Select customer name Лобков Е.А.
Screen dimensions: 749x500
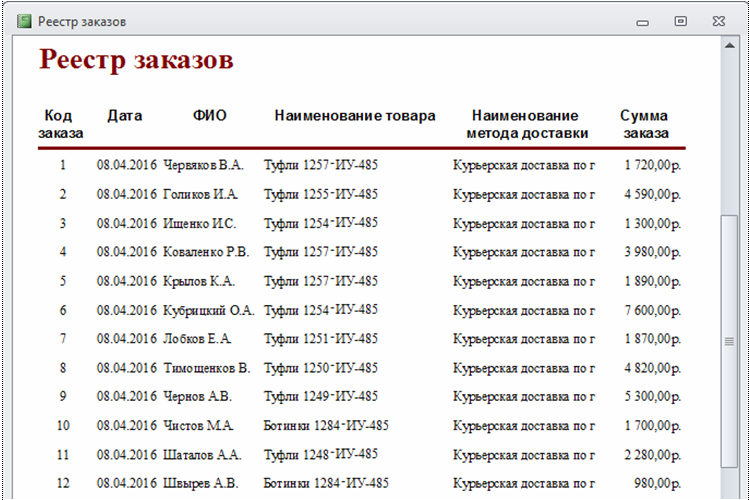197,339
